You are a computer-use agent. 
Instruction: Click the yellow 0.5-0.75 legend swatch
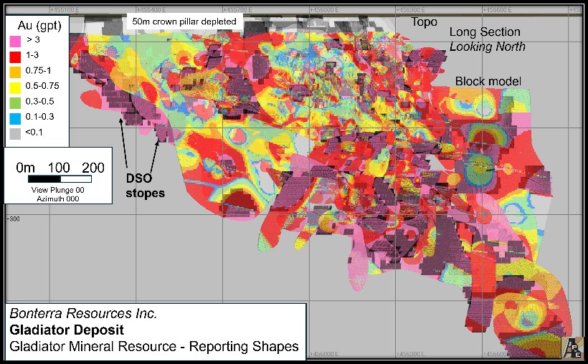(x=13, y=87)
